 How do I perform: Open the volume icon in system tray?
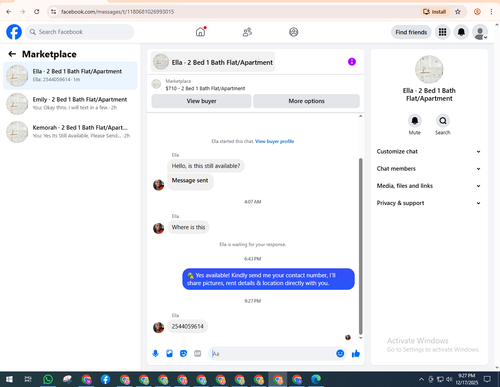449,379
